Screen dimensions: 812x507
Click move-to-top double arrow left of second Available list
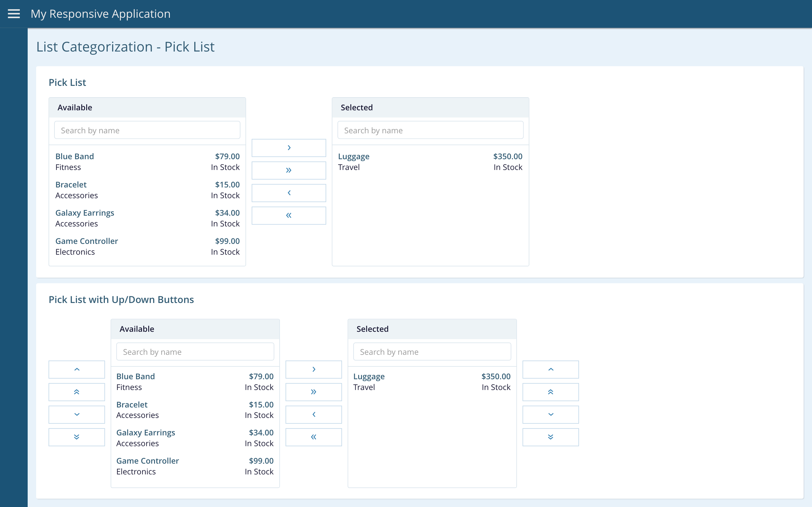(x=77, y=392)
